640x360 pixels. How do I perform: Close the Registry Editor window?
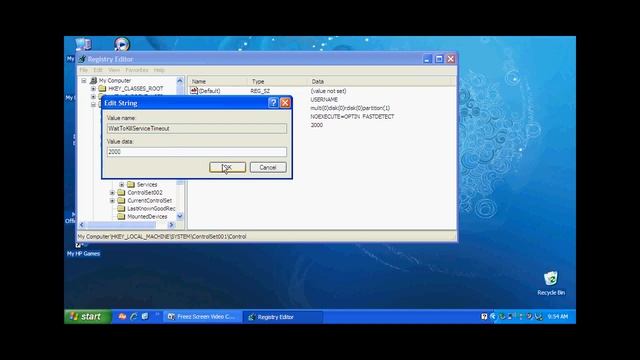[x=451, y=59]
